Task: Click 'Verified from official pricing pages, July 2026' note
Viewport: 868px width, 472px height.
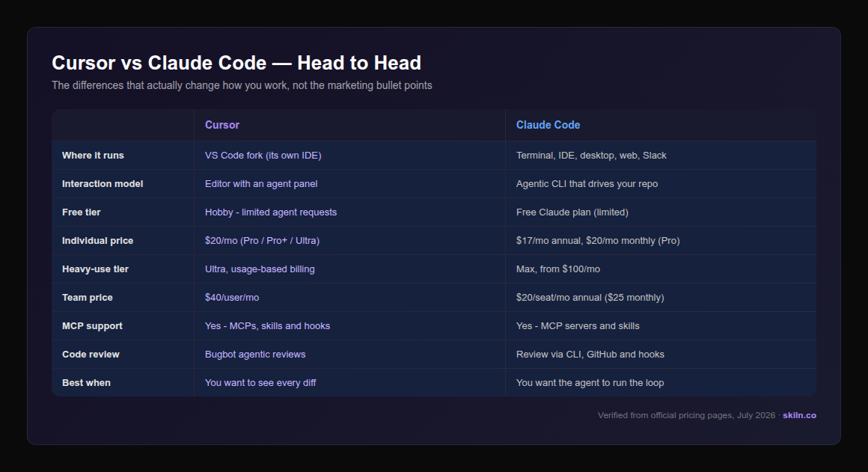Action: [x=686, y=415]
